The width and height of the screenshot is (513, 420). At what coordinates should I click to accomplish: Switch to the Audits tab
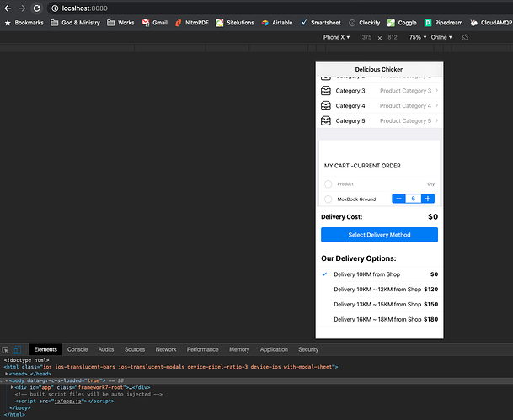click(x=106, y=349)
